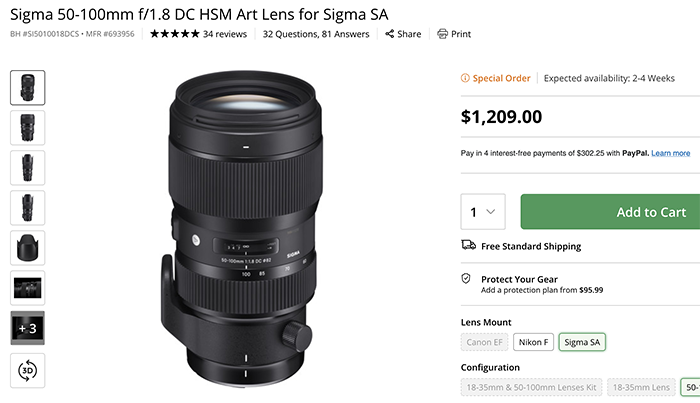Click the Special Order info icon
The height and width of the screenshot is (403, 700).
[x=465, y=78]
